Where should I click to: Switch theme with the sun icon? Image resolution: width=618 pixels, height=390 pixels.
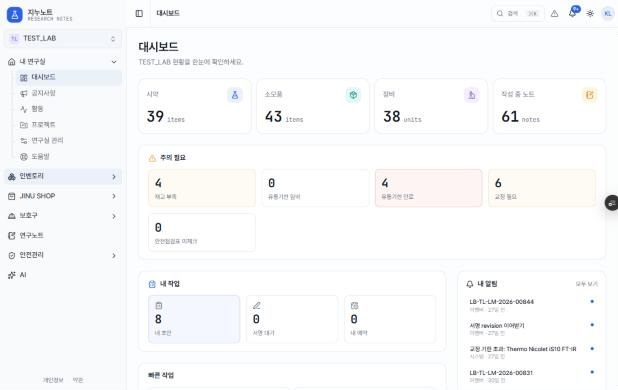pos(590,14)
